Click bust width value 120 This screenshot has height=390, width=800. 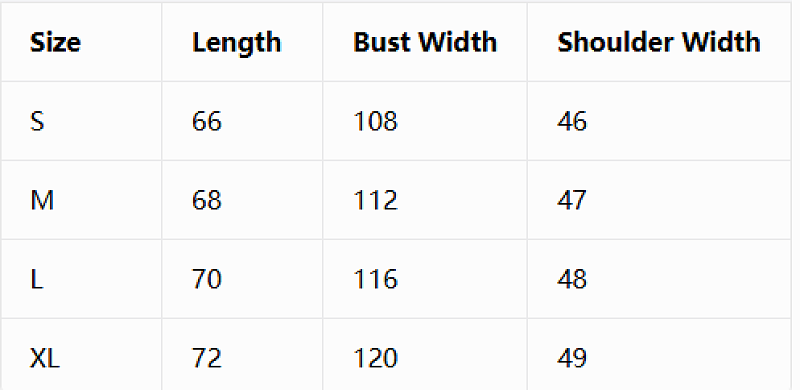(375, 358)
